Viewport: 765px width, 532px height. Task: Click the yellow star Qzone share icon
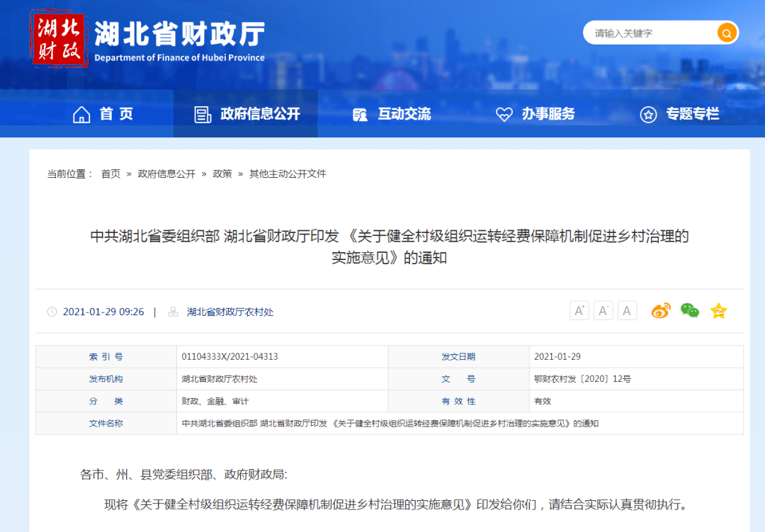click(719, 310)
